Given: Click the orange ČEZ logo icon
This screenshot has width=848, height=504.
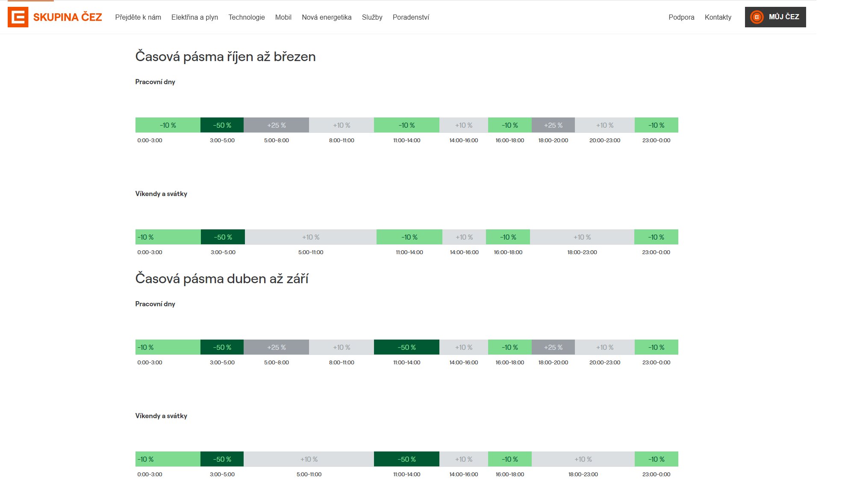Looking at the screenshot, I should [x=18, y=17].
